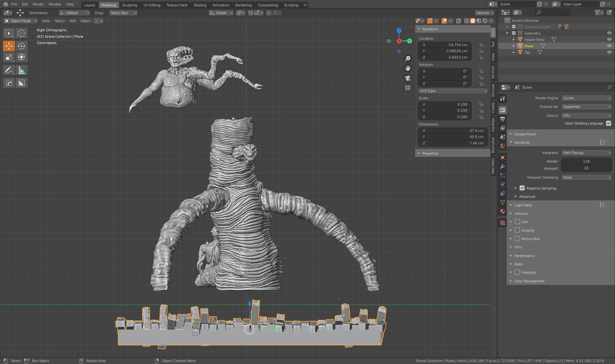Select the Scale tool
This screenshot has height=364, width=615.
tap(9, 57)
